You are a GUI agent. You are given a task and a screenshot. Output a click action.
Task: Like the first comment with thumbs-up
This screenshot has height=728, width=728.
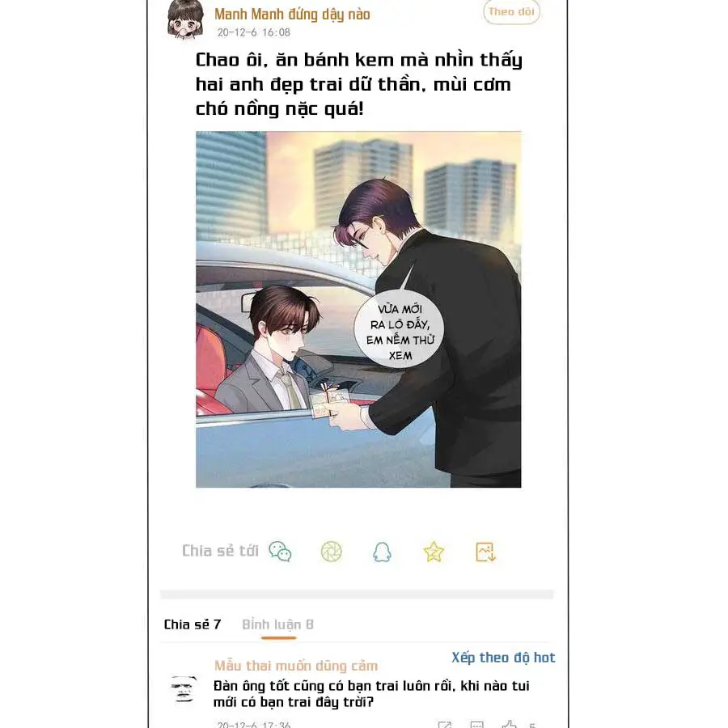click(x=510, y=725)
